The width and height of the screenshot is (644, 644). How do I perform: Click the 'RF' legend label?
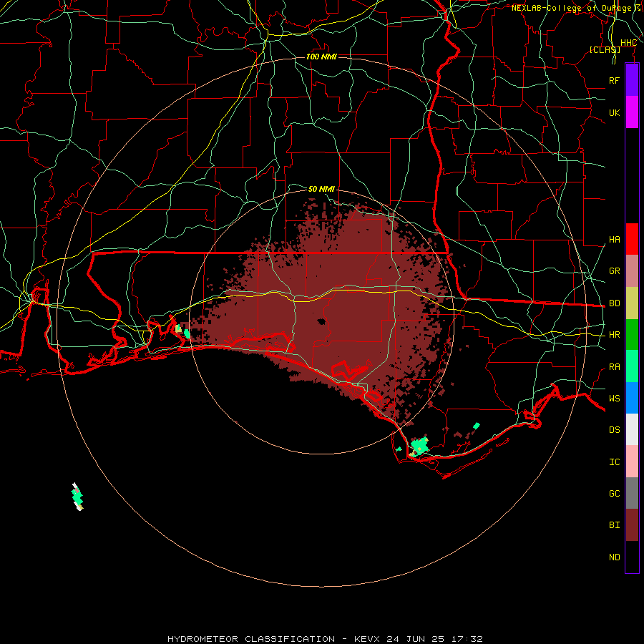614,80
